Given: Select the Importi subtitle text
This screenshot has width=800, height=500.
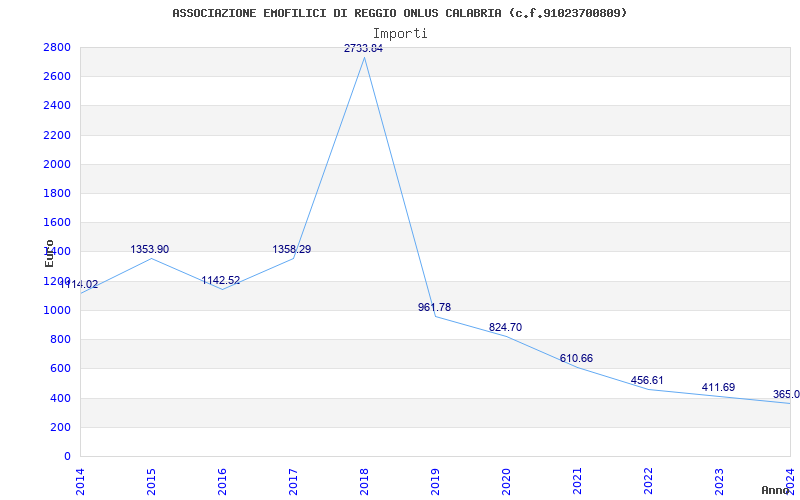Looking at the screenshot, I should [x=399, y=33].
